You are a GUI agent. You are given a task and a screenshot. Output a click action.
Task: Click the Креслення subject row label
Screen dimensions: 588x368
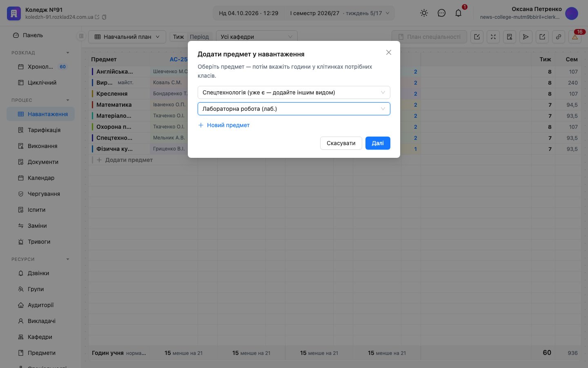pyautogui.click(x=112, y=94)
